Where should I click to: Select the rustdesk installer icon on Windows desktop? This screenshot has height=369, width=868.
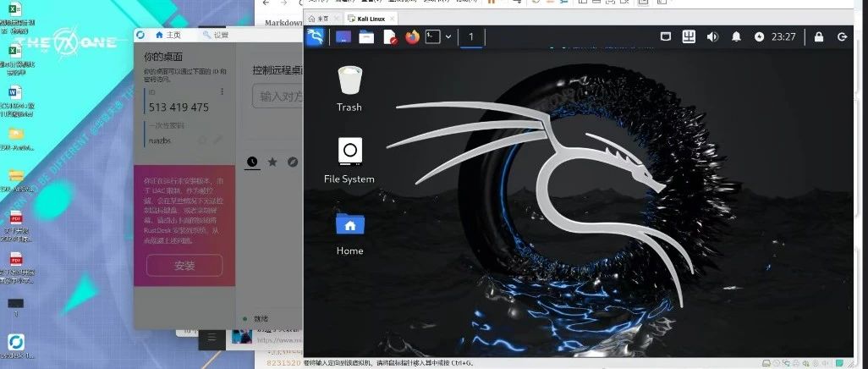16,346
